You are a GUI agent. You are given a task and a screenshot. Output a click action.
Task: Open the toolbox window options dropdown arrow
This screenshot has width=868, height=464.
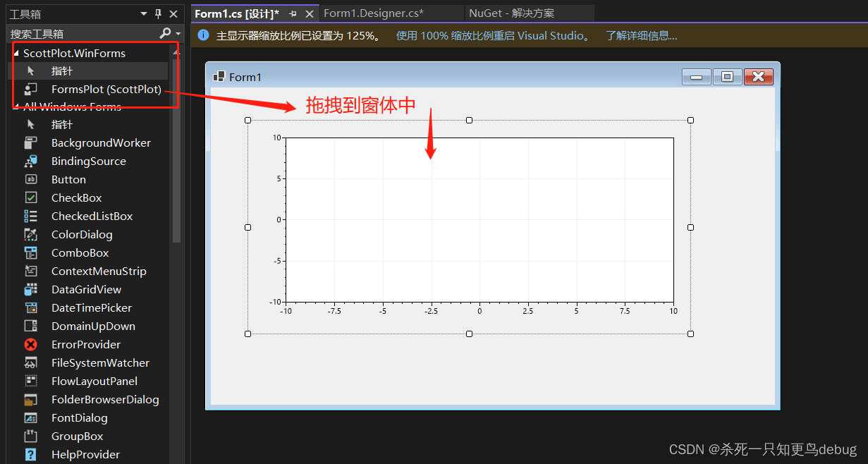click(x=144, y=13)
